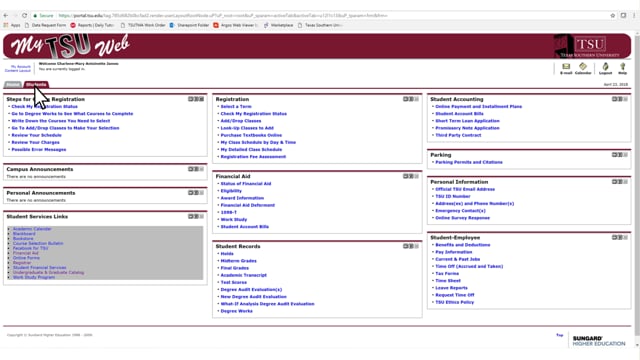Click leftmost control icon in Campus Announcements header

190,169
